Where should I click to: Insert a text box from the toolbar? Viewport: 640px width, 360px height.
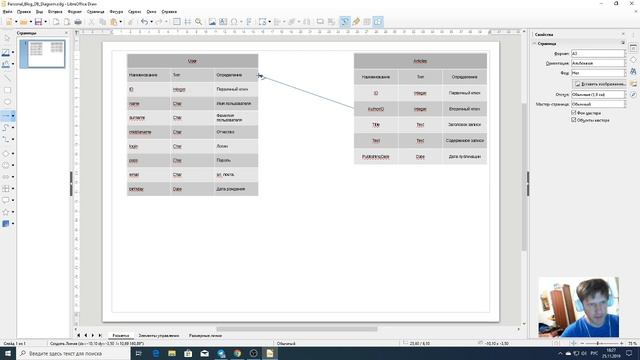pyautogui.click(x=223, y=22)
